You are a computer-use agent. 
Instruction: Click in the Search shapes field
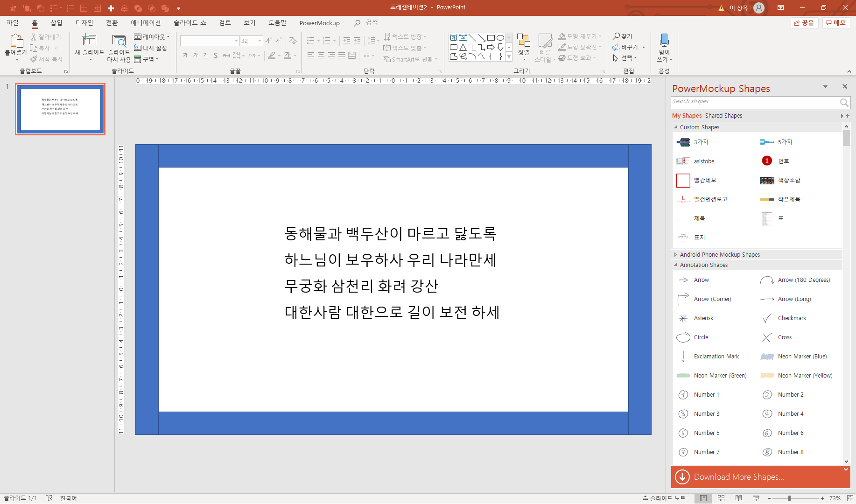pyautogui.click(x=755, y=102)
